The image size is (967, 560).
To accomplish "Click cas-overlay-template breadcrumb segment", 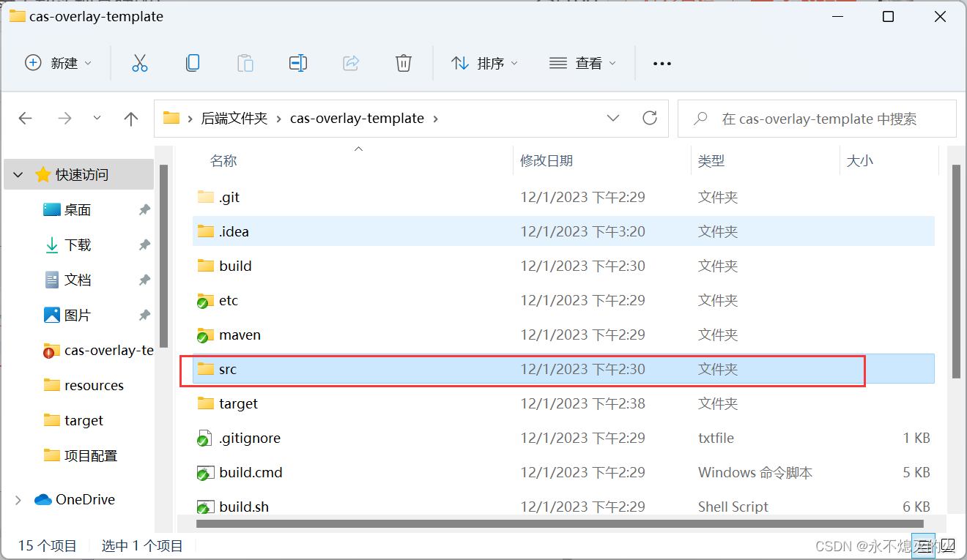I will (357, 119).
